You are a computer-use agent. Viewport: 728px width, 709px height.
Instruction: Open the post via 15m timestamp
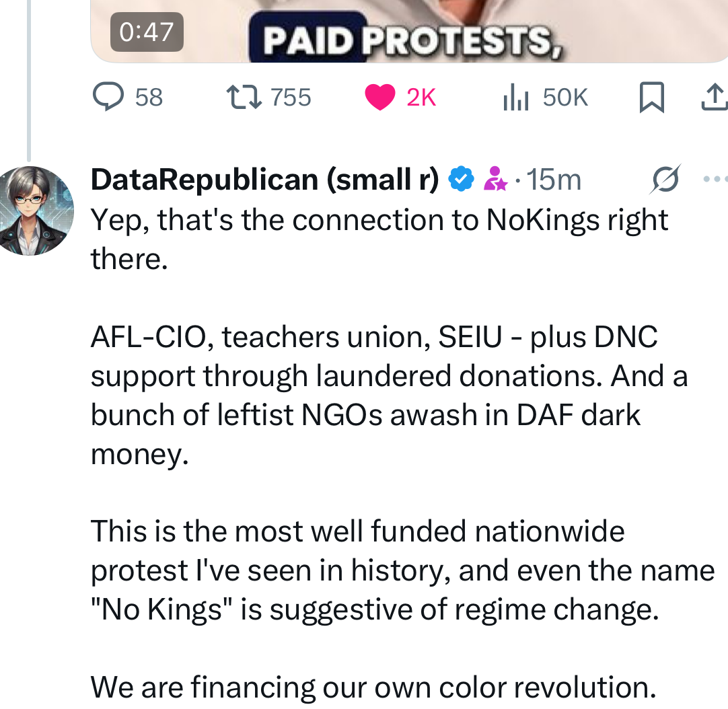[554, 180]
